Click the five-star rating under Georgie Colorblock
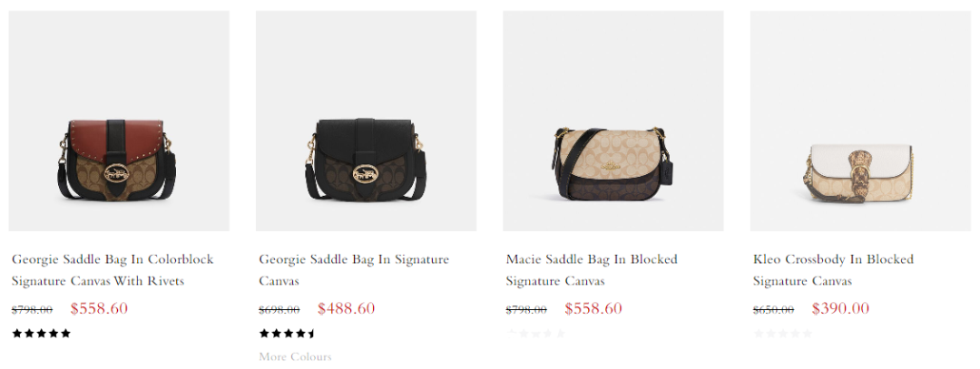 [x=41, y=334]
